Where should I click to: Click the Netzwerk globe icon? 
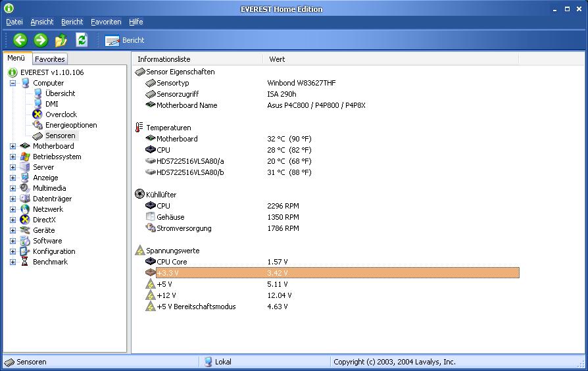pyautogui.click(x=25, y=209)
